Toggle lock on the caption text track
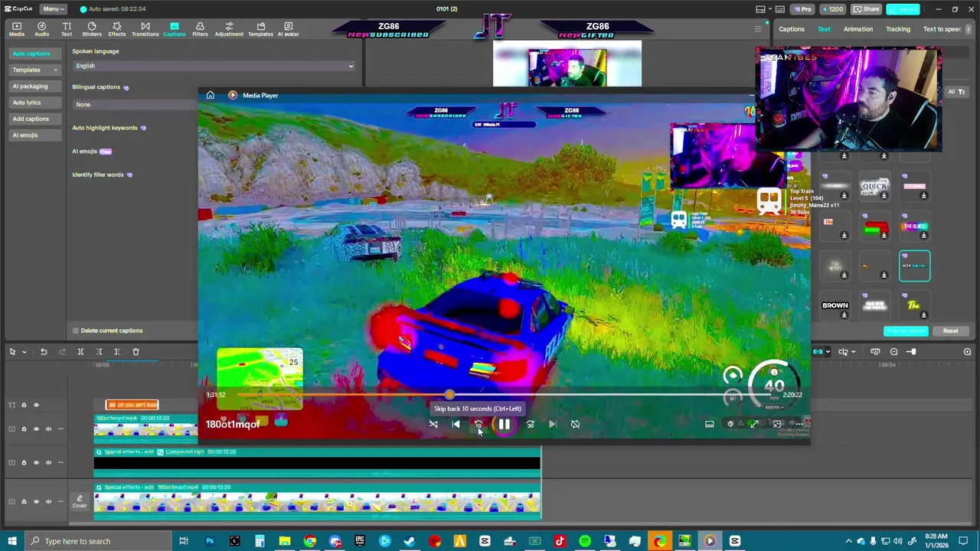 tap(24, 405)
